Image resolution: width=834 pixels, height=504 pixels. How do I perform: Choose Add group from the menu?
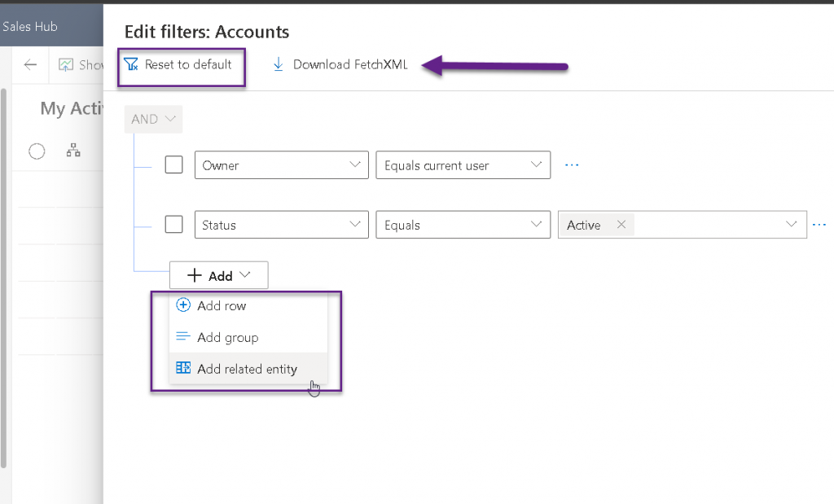coord(227,337)
